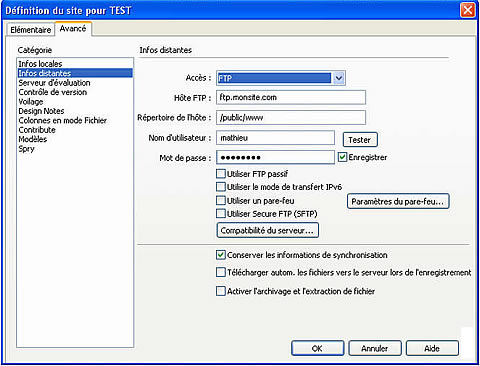This screenshot has height=366, width=480.
Task: Open Paramètres du pare-feu
Action: tap(398, 202)
